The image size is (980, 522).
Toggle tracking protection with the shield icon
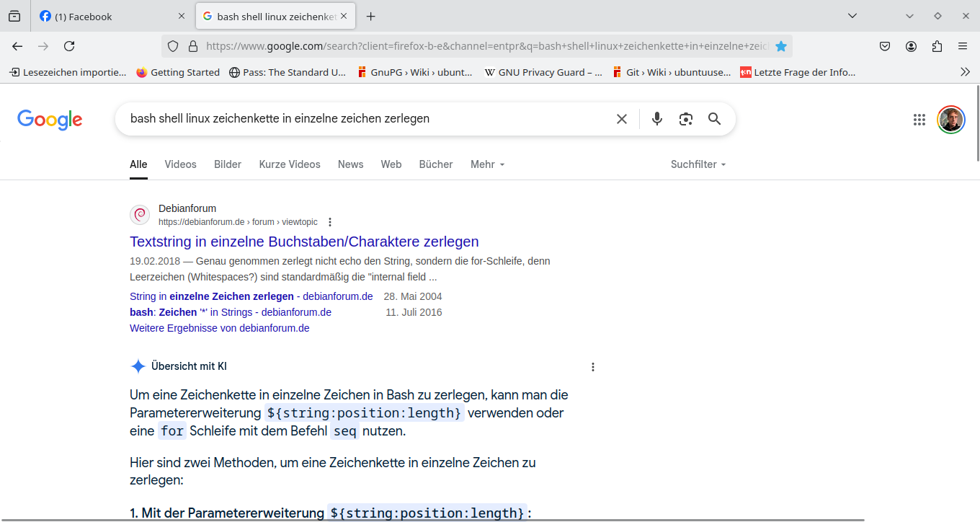point(172,45)
